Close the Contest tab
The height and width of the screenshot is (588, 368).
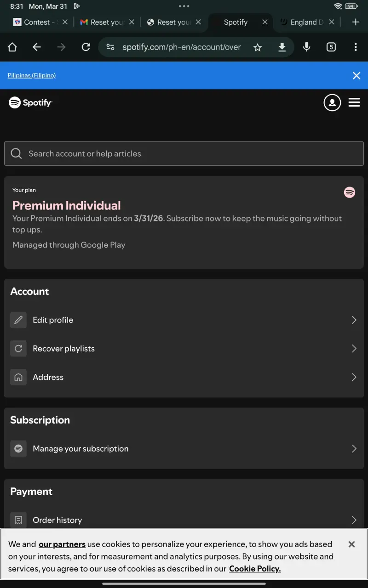pos(65,22)
